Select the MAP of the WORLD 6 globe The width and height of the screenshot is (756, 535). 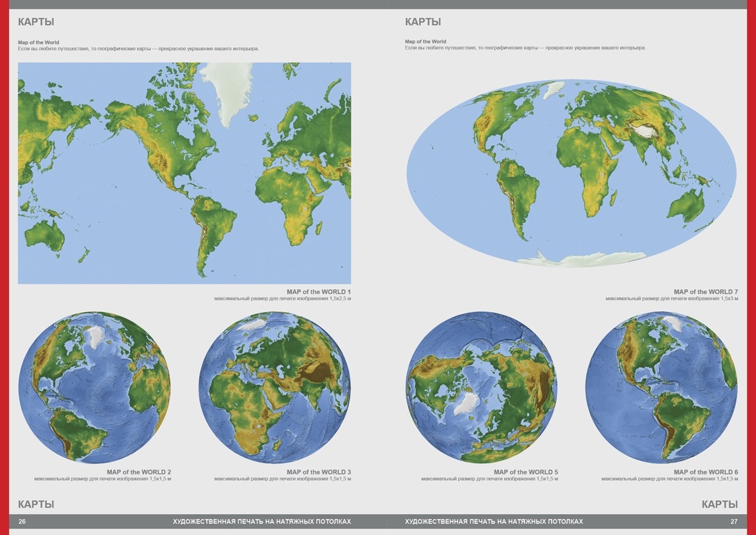click(x=661, y=387)
